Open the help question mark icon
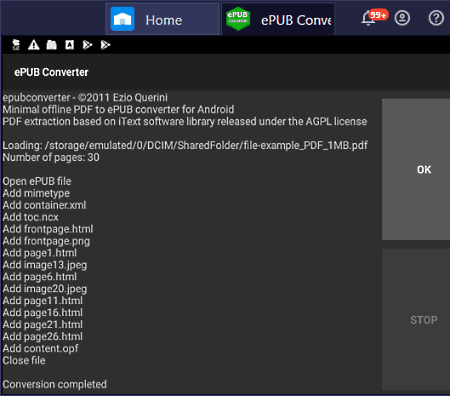The image size is (450, 396). point(436,18)
